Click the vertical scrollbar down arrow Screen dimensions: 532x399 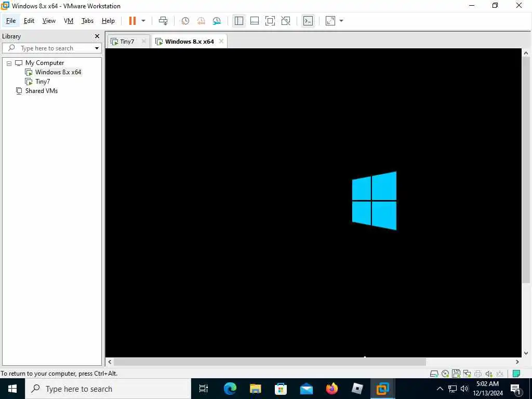click(x=526, y=353)
